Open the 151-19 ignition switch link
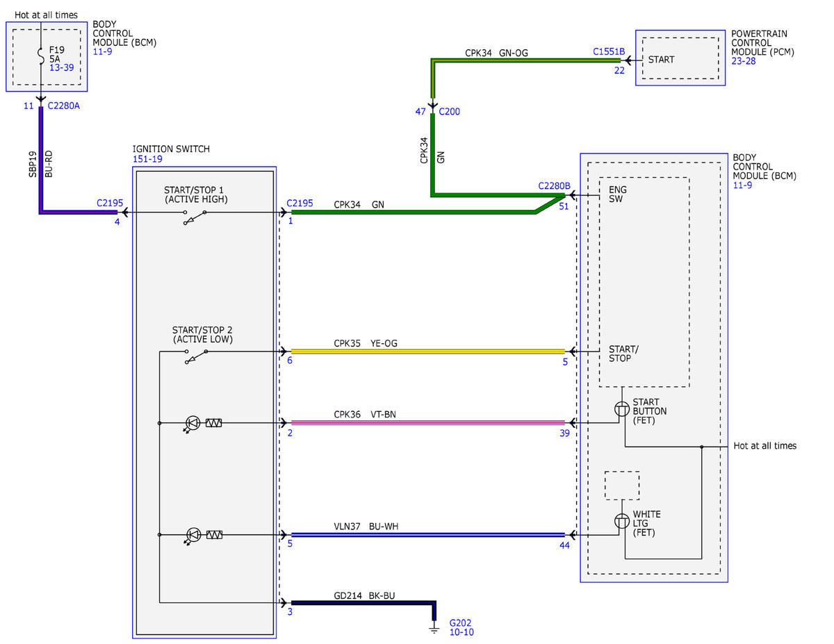Viewport: 834px width, 644px height. click(x=147, y=159)
